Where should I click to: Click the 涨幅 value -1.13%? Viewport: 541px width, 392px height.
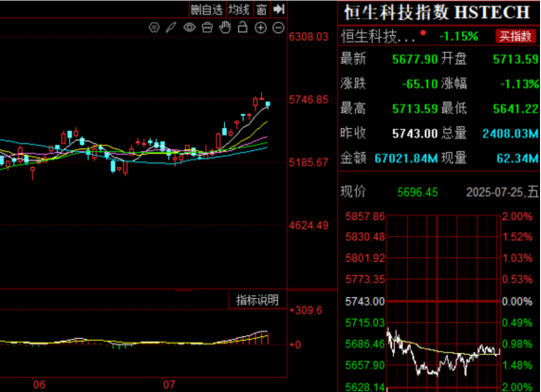coord(519,84)
